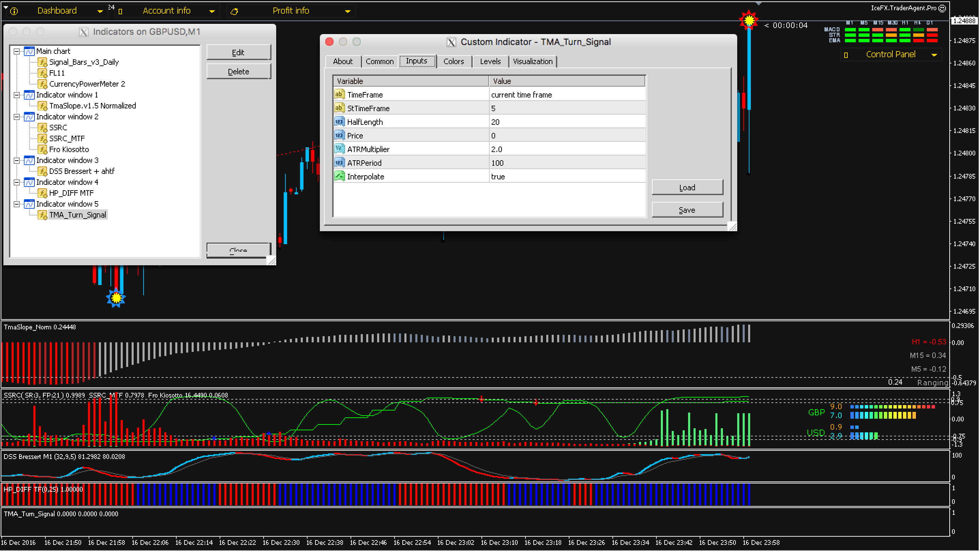
Task: Click the FL11 indicator icon
Action: 42,73
